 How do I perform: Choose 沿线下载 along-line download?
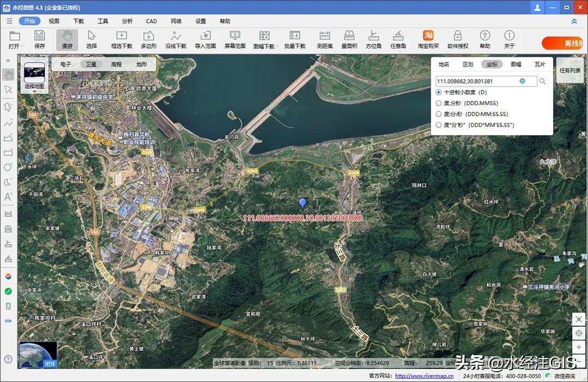coord(175,40)
